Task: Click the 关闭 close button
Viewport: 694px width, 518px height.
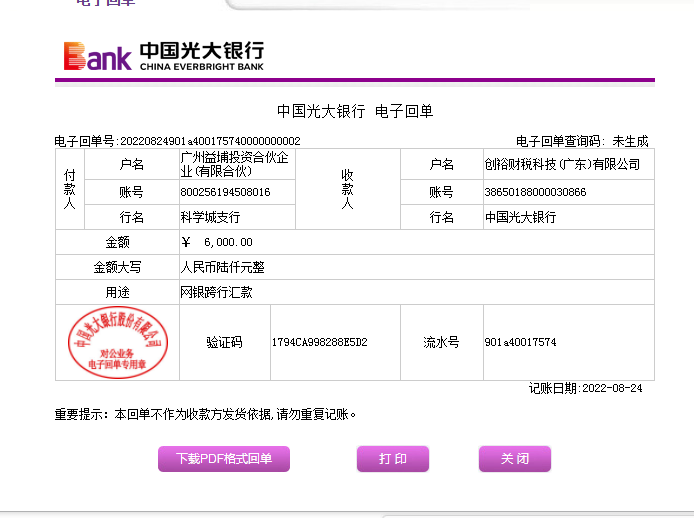Action: click(x=515, y=459)
